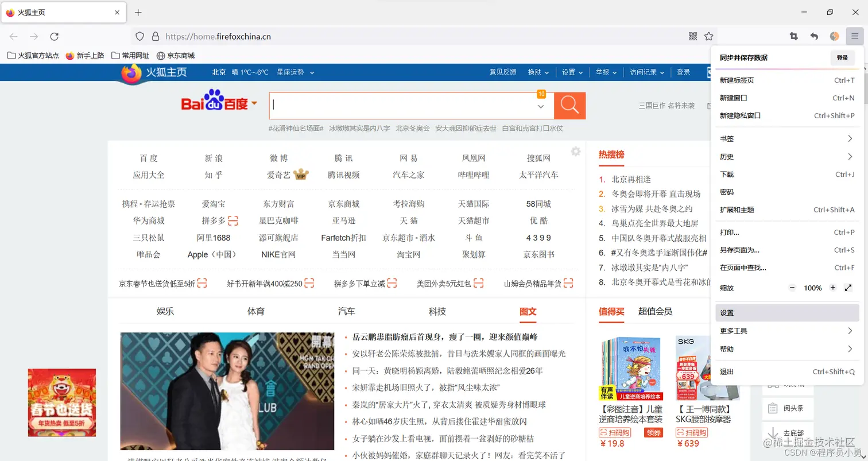This screenshot has height=461, width=868.
Task: Open 京东商城 link in site grid
Action: pyautogui.click(x=344, y=204)
